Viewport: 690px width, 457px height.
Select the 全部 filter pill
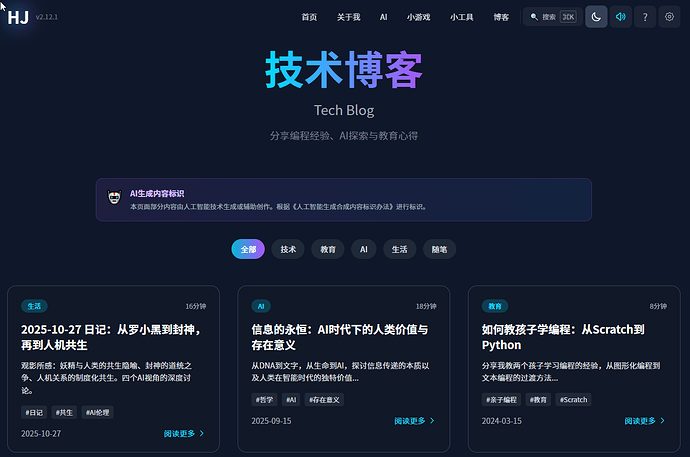pos(248,249)
